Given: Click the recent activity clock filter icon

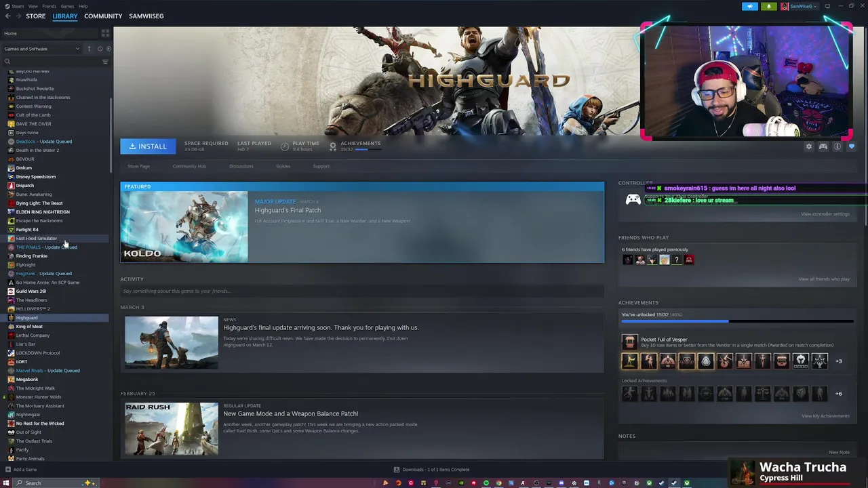Looking at the screenshot, I should 100,49.
